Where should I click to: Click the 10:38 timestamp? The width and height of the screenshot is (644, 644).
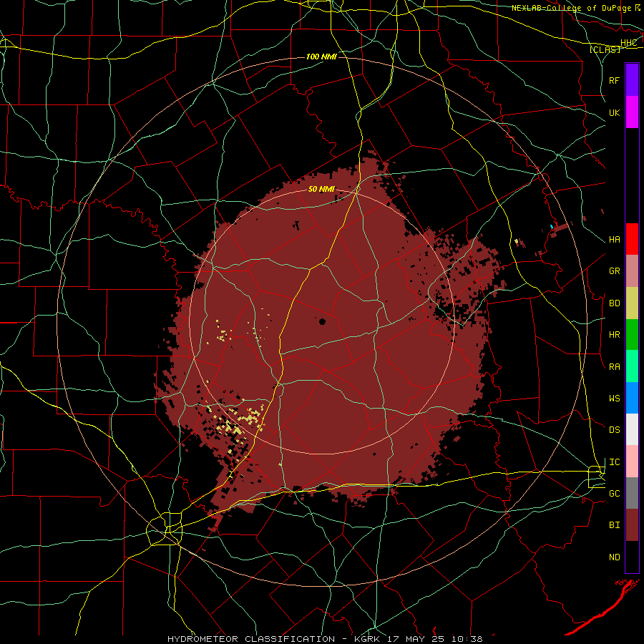[467, 639]
